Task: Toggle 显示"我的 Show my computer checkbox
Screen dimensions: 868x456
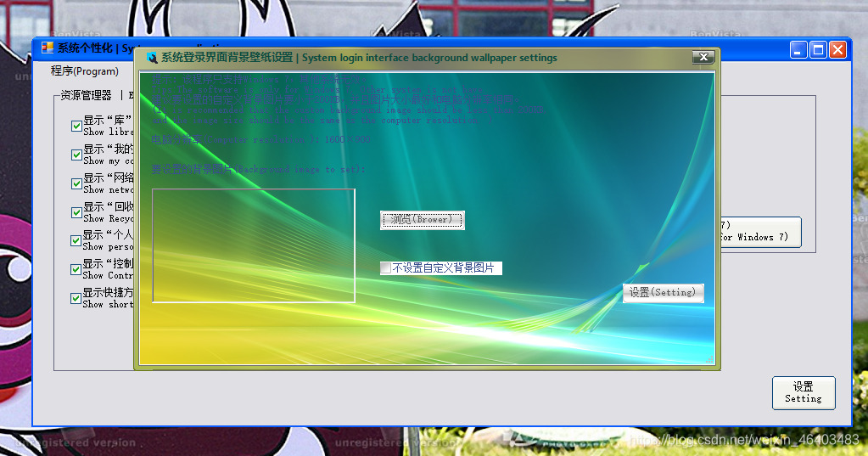Action: click(x=77, y=155)
